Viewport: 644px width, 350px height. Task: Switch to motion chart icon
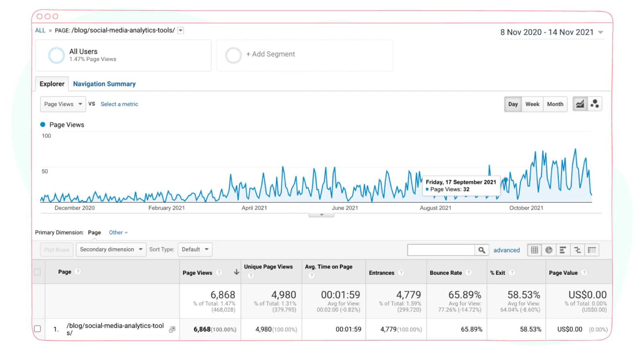click(x=594, y=104)
